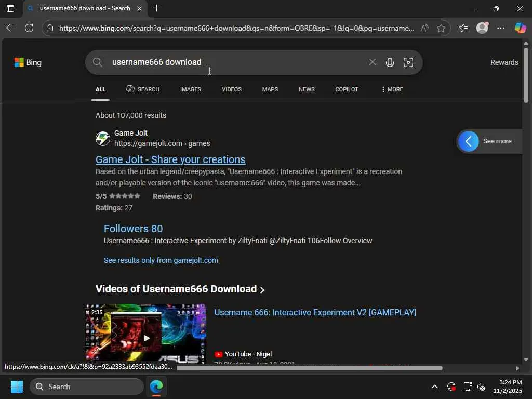
Task: Expand the MORE search categories menu
Action: 392,89
